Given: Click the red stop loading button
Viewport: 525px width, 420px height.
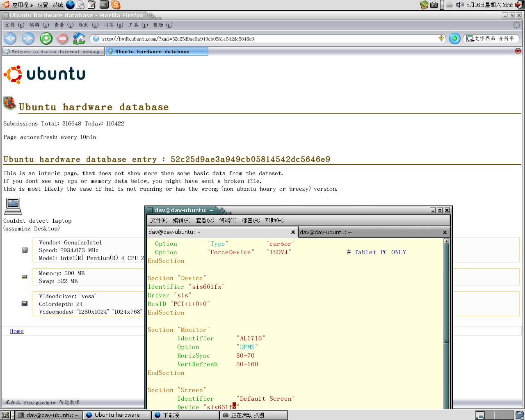Looking at the screenshot, I should point(62,39).
